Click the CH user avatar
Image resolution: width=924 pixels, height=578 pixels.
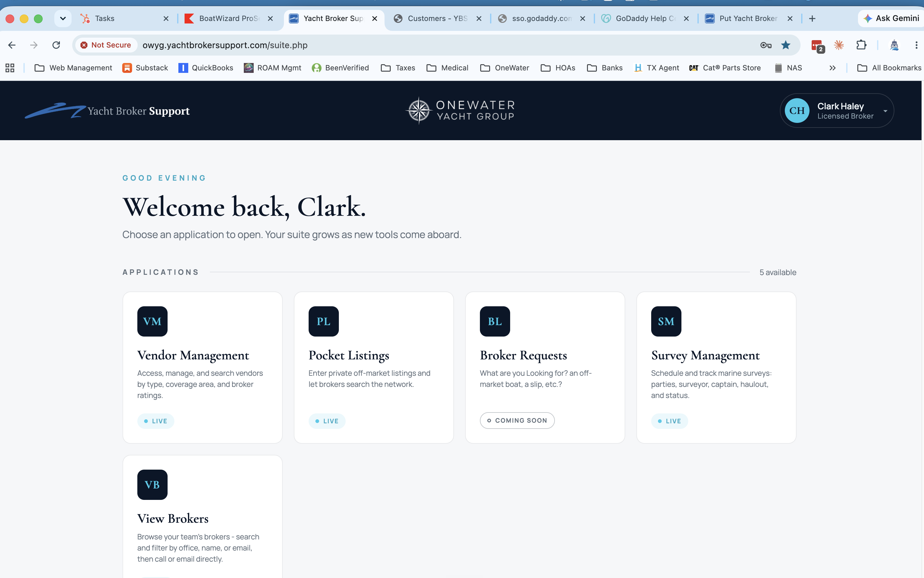(797, 111)
